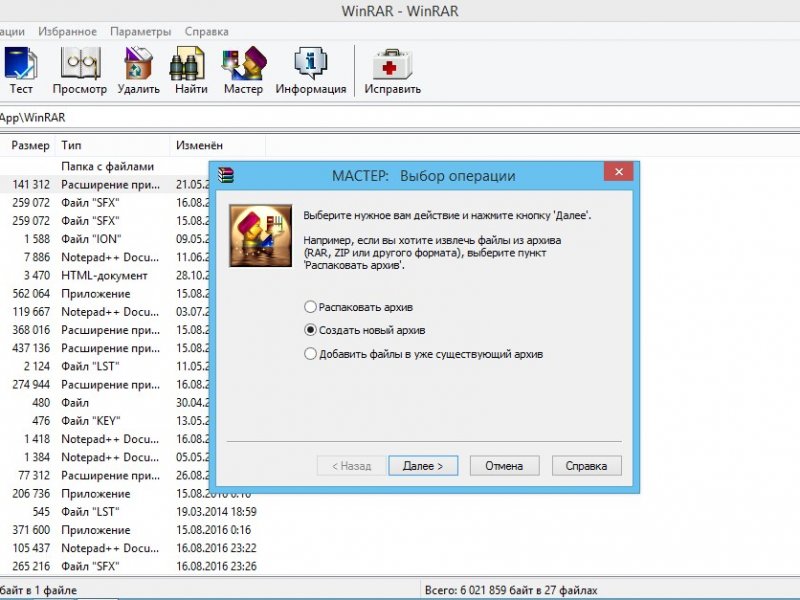Select the row with size 368 016

click(x=105, y=330)
